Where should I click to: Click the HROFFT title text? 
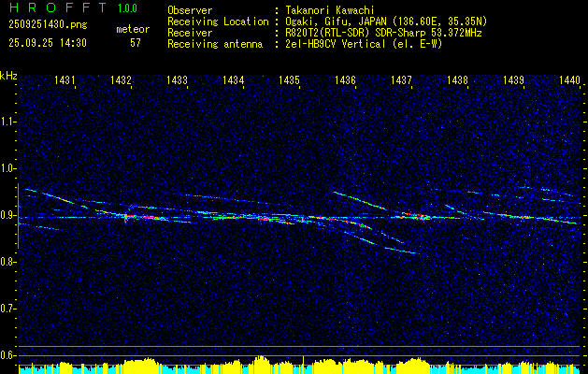[x=58, y=7]
